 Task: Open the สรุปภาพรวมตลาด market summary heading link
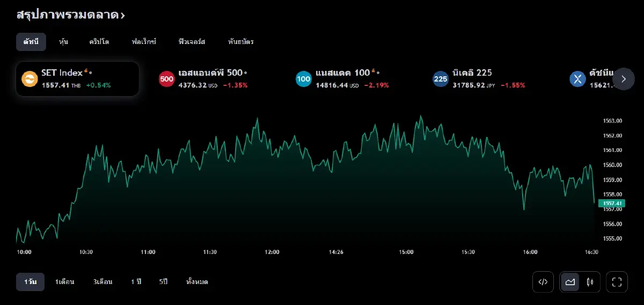pyautogui.click(x=70, y=15)
